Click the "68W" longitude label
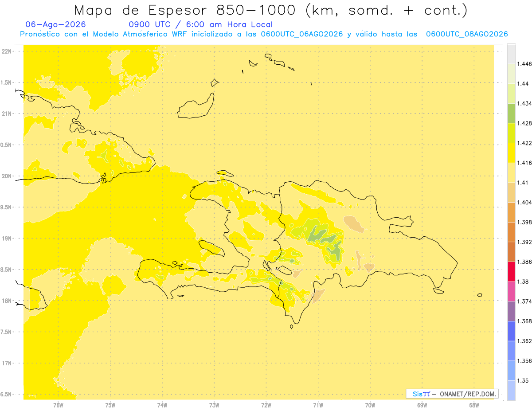The width and height of the screenshot is (532, 411). coord(474,405)
